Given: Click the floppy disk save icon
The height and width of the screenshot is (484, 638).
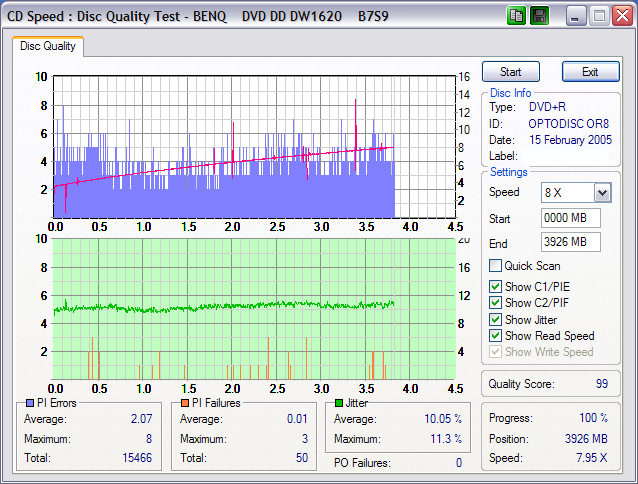Looking at the screenshot, I should click(x=540, y=16).
